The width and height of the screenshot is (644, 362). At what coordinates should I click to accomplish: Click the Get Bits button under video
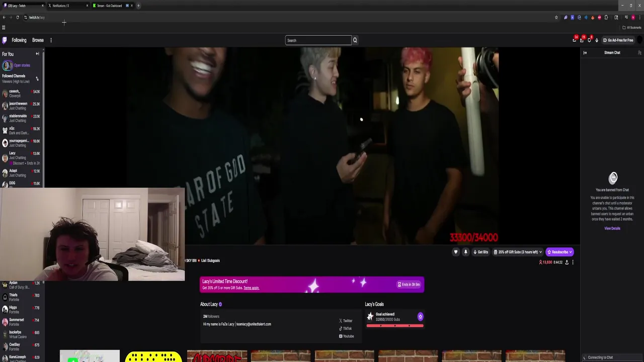pos(480,252)
